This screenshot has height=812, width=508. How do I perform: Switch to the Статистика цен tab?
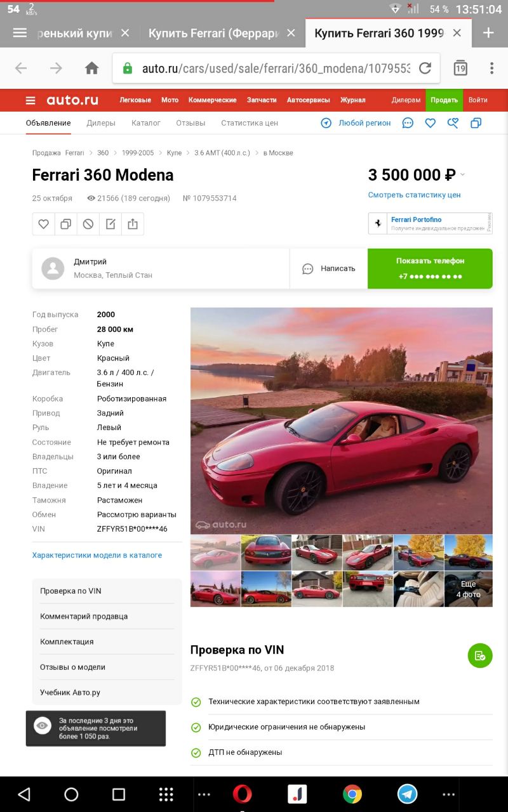point(250,123)
